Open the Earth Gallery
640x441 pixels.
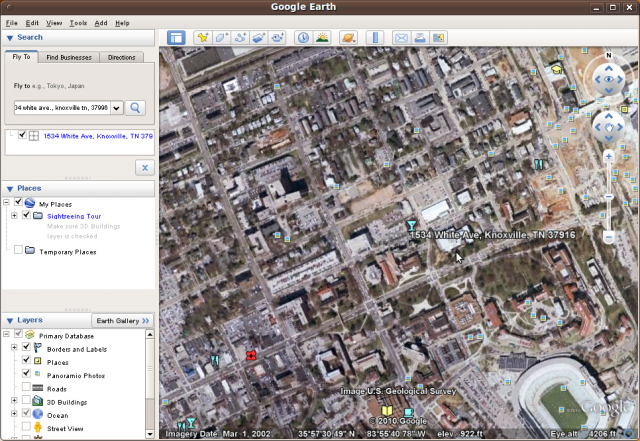click(122, 320)
